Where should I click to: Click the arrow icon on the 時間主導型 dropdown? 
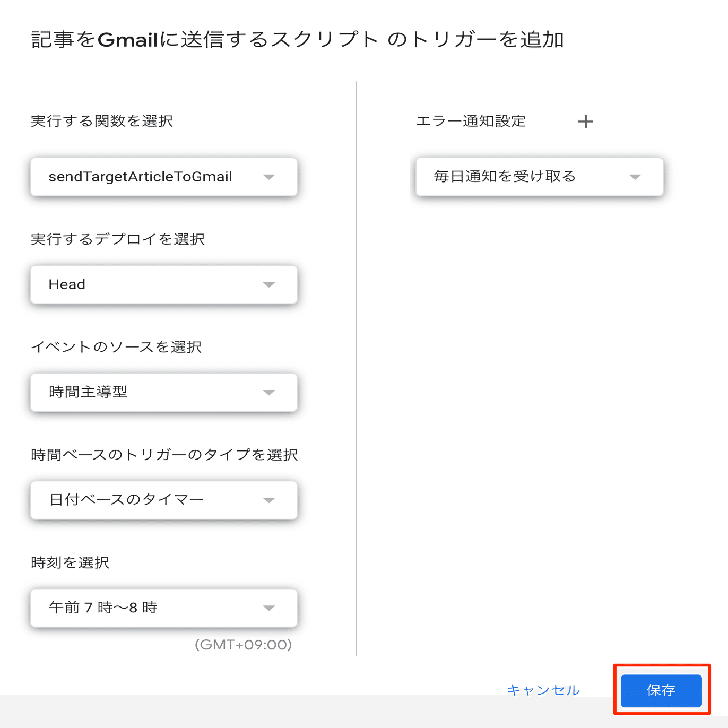[269, 393]
